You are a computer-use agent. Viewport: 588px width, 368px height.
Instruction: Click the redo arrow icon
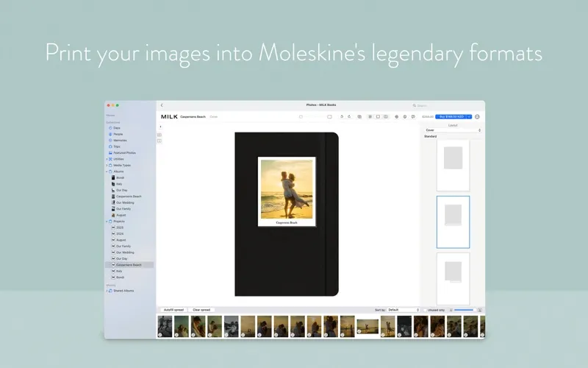pyautogui.click(x=349, y=117)
